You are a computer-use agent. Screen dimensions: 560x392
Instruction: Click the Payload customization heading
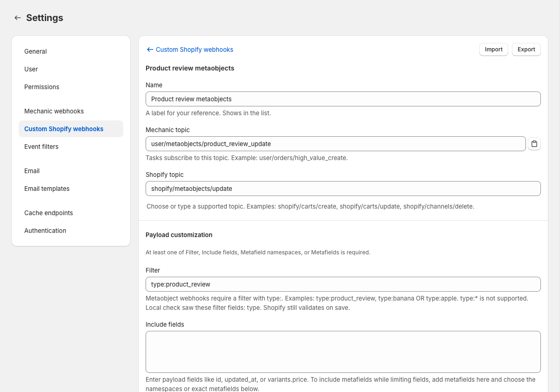pyautogui.click(x=179, y=235)
